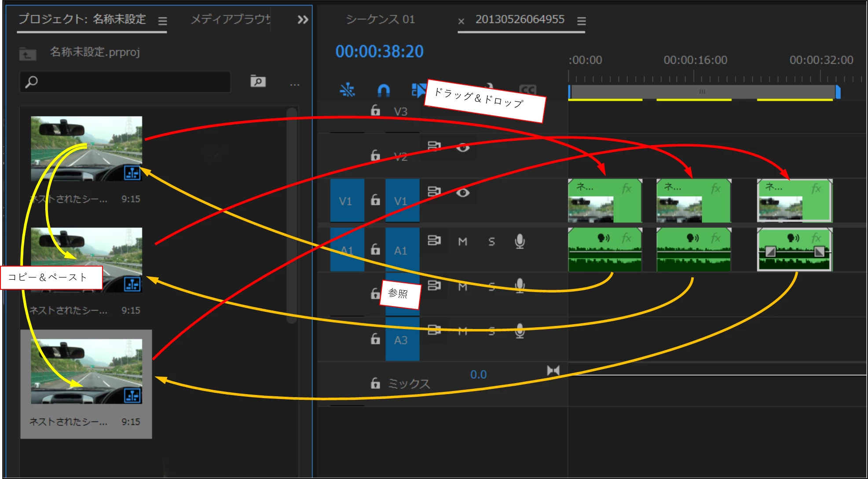This screenshot has width=868, height=479.
Task: Click the lock icon on V3 track
Action: pos(375,110)
